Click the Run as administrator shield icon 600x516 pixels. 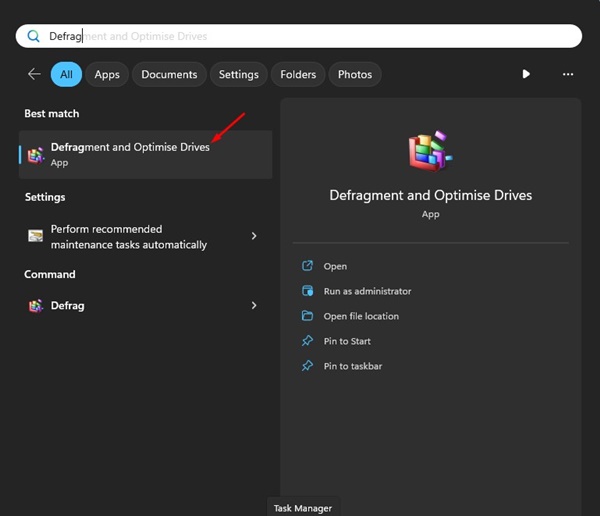(x=307, y=291)
